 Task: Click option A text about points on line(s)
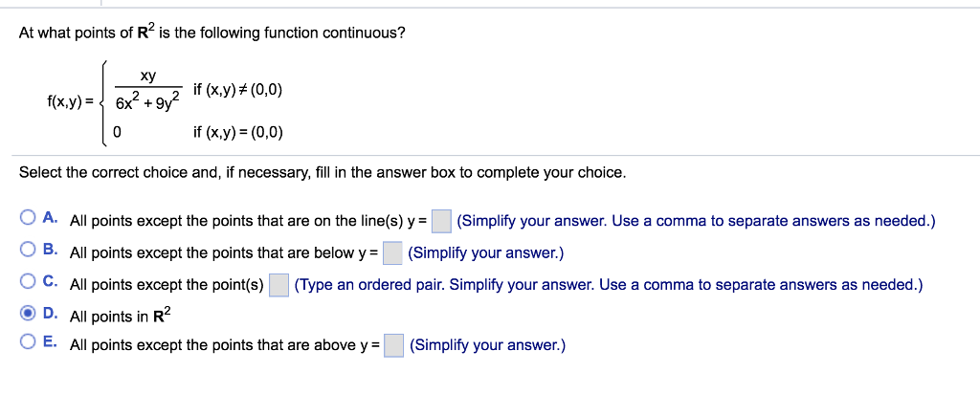[x=249, y=221]
